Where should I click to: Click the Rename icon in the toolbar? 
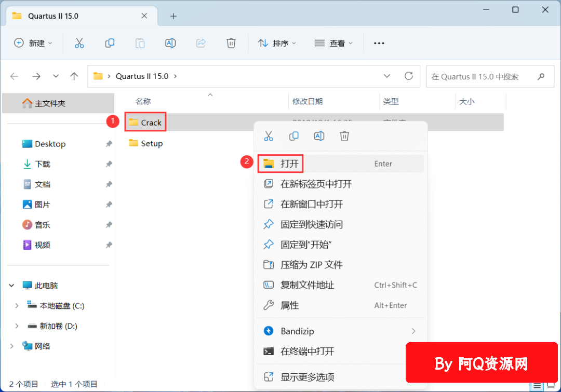click(170, 43)
